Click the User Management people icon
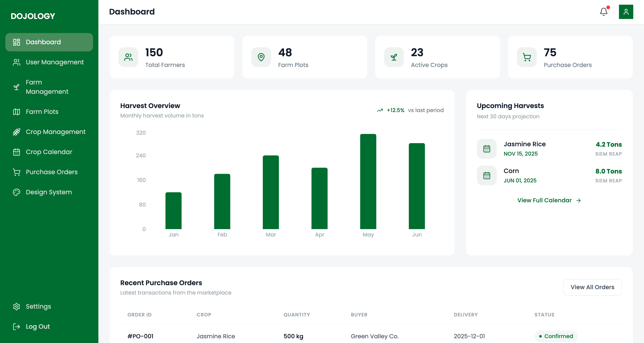Image resolution: width=644 pixels, height=343 pixels. click(x=17, y=62)
